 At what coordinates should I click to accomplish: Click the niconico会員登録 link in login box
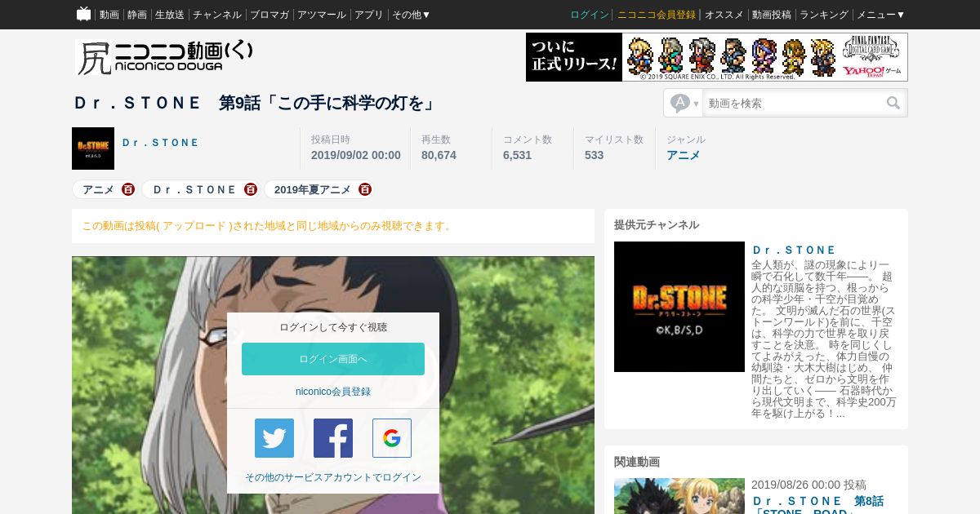[x=333, y=392]
